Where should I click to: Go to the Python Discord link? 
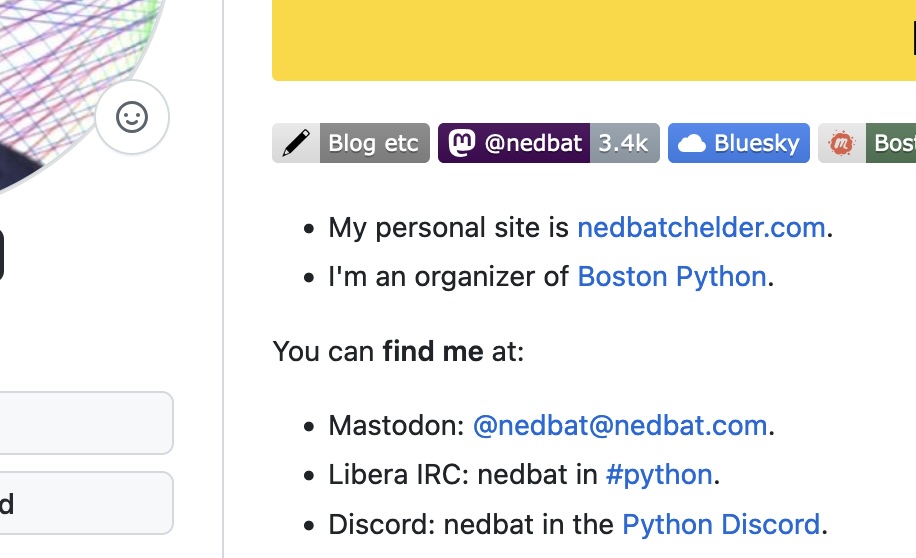point(721,523)
